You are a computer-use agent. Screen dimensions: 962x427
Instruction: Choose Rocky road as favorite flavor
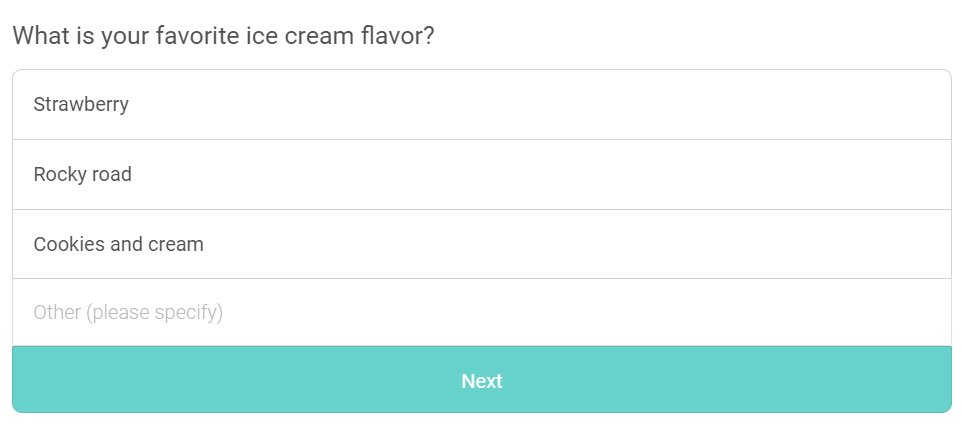pos(482,174)
